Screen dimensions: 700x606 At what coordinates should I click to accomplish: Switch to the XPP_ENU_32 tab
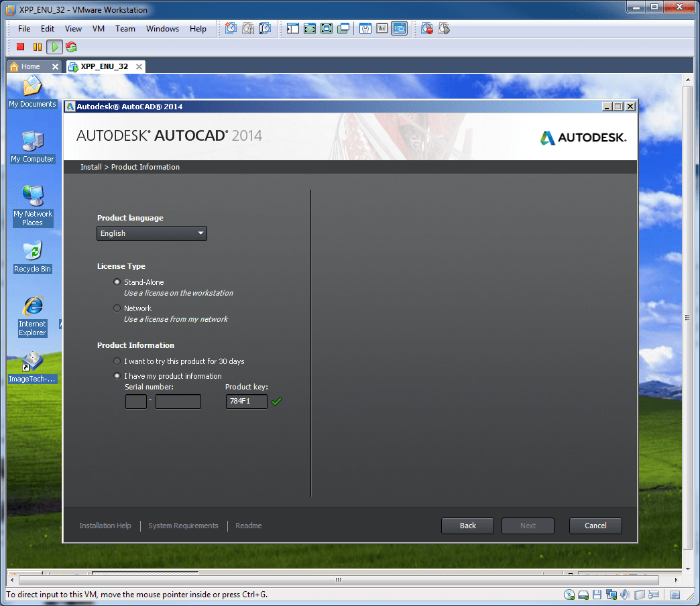[104, 66]
